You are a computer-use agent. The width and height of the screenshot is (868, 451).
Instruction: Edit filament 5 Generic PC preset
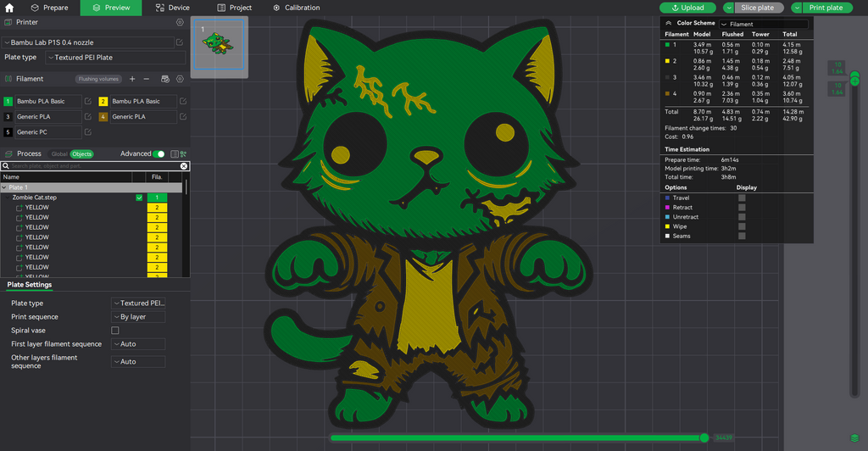point(87,132)
